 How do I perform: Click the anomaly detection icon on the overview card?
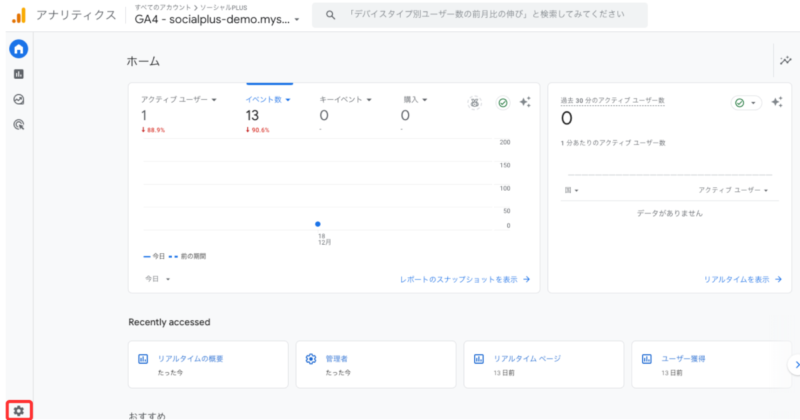click(x=478, y=103)
